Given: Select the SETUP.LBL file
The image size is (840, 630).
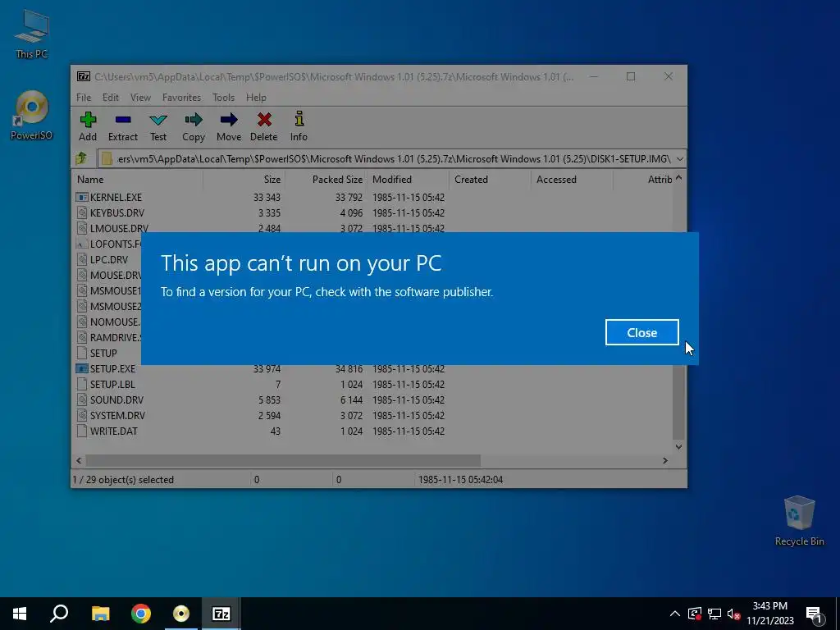Looking at the screenshot, I should pos(112,384).
